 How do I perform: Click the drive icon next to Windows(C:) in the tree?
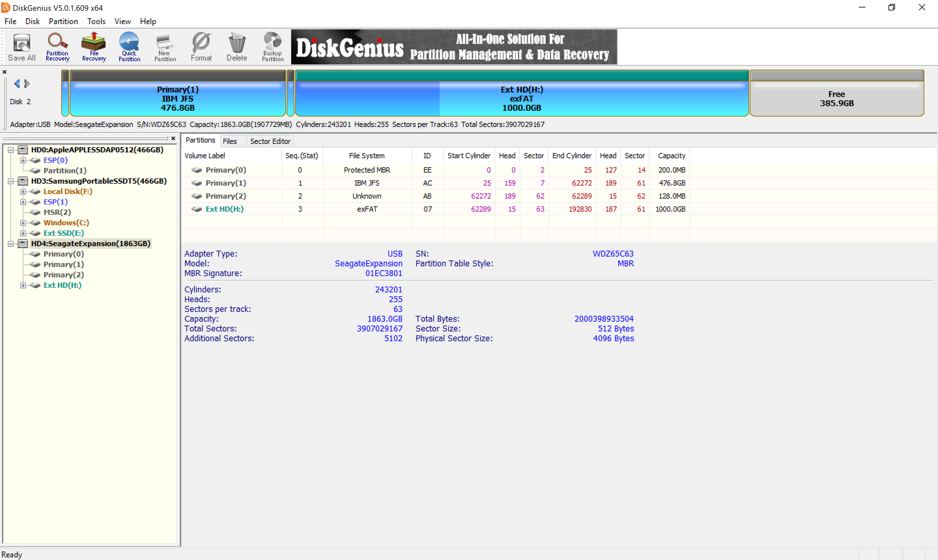35,223
